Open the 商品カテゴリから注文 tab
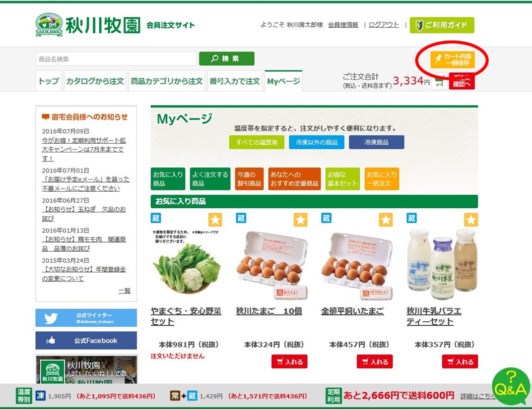This screenshot has width=532, height=409. pos(167,81)
